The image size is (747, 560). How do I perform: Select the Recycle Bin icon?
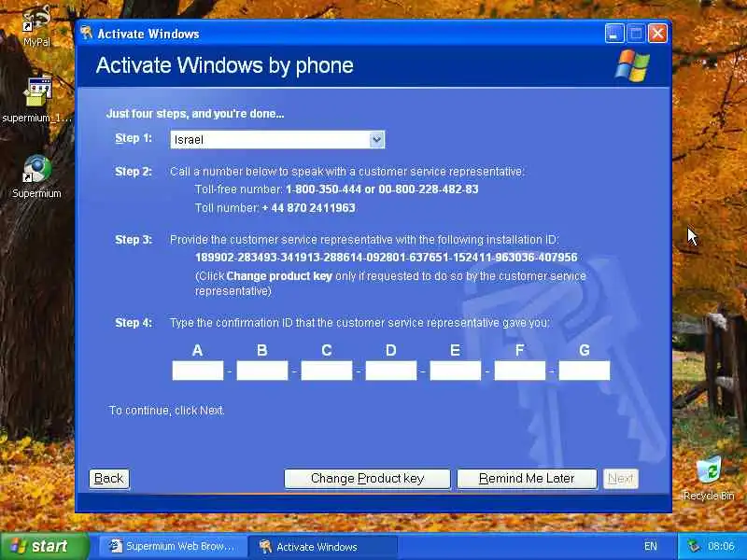coord(709,478)
